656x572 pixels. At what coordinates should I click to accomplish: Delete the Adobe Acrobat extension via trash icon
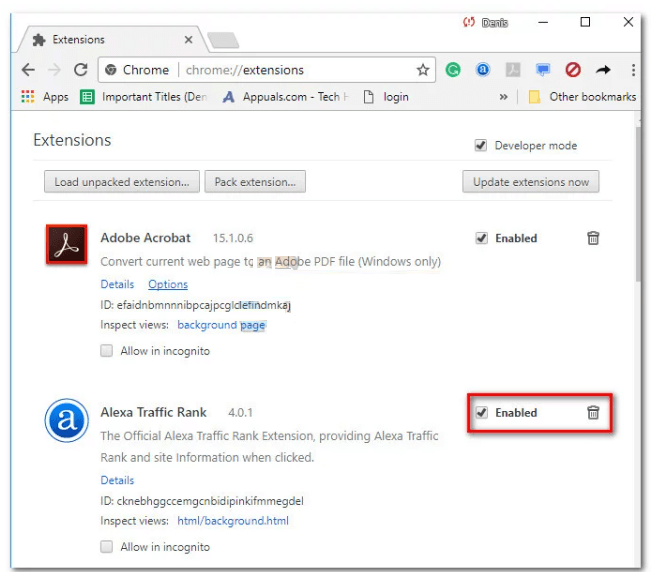593,238
